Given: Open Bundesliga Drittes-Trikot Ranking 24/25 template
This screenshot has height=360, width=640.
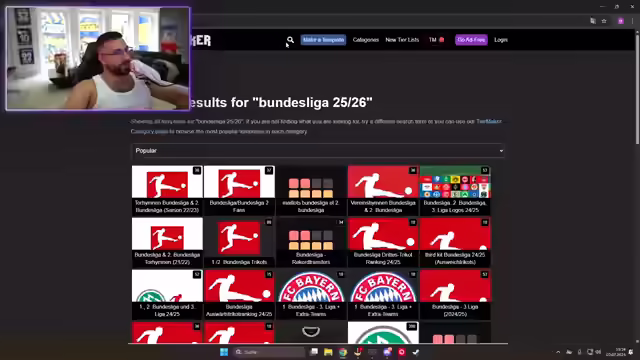Looking at the screenshot, I should tap(383, 242).
